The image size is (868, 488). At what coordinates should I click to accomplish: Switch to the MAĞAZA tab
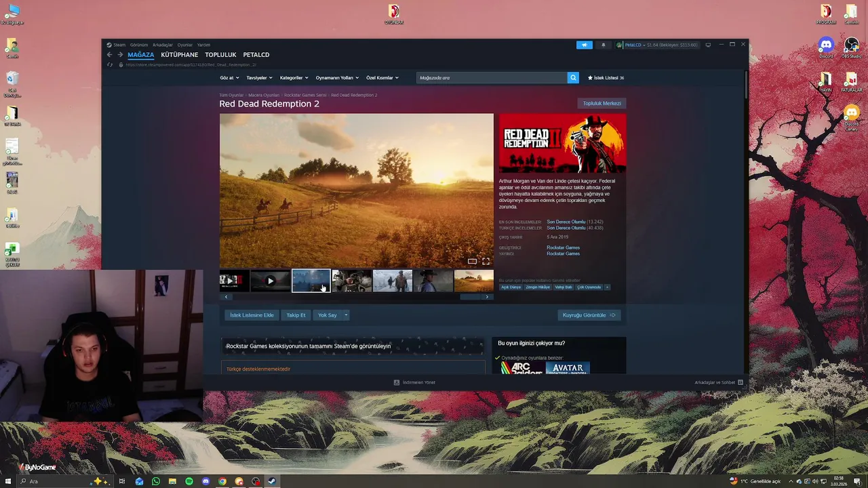point(141,55)
